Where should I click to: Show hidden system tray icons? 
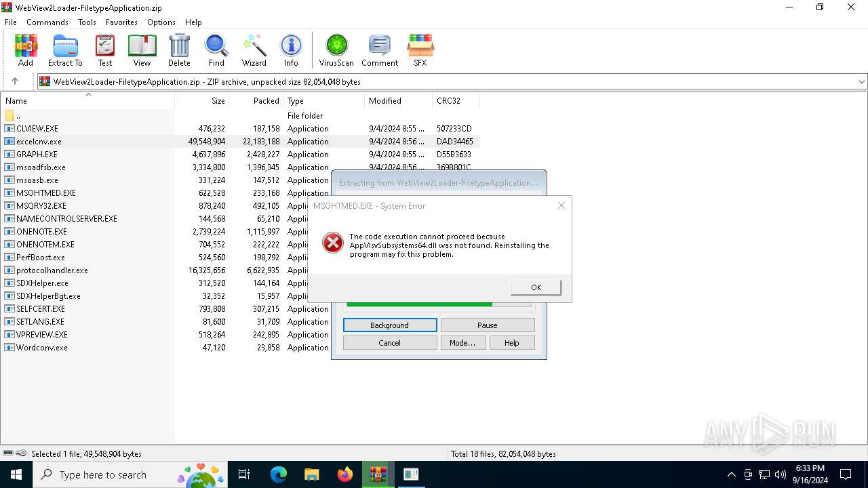click(731, 474)
